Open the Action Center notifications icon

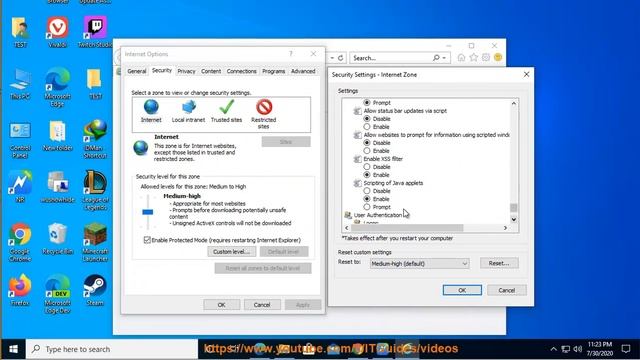pyautogui.click(x=626, y=349)
